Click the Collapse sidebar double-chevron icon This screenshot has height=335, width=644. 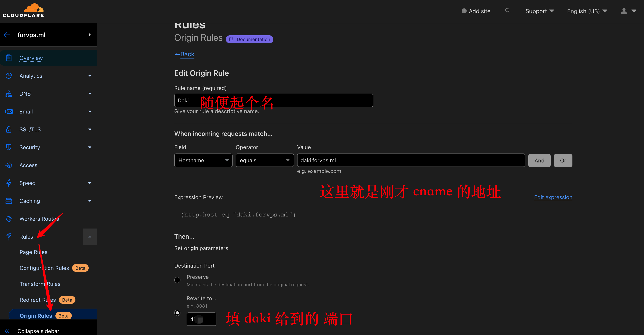click(7, 331)
